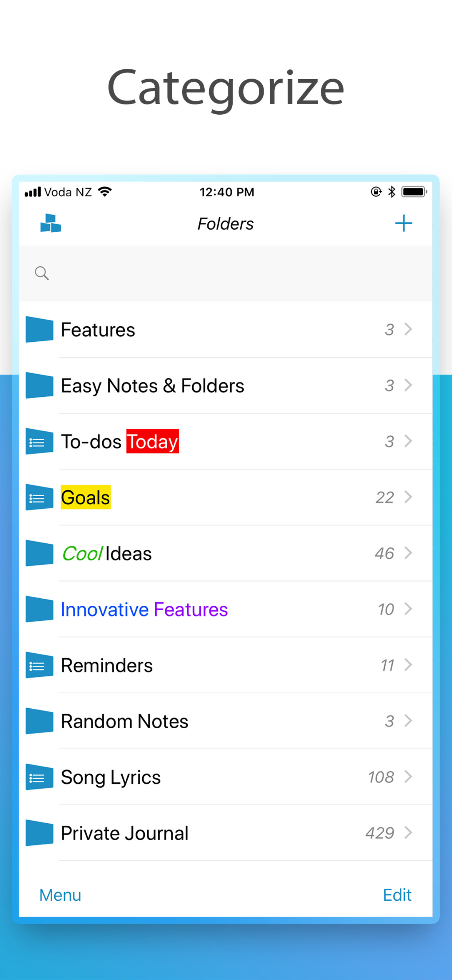The width and height of the screenshot is (452, 980).
Task: Tap Edit at bottom right
Action: coord(397,895)
